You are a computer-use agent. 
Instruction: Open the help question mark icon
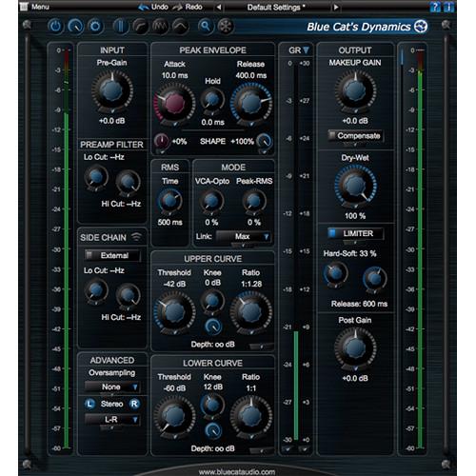[x=435, y=7]
